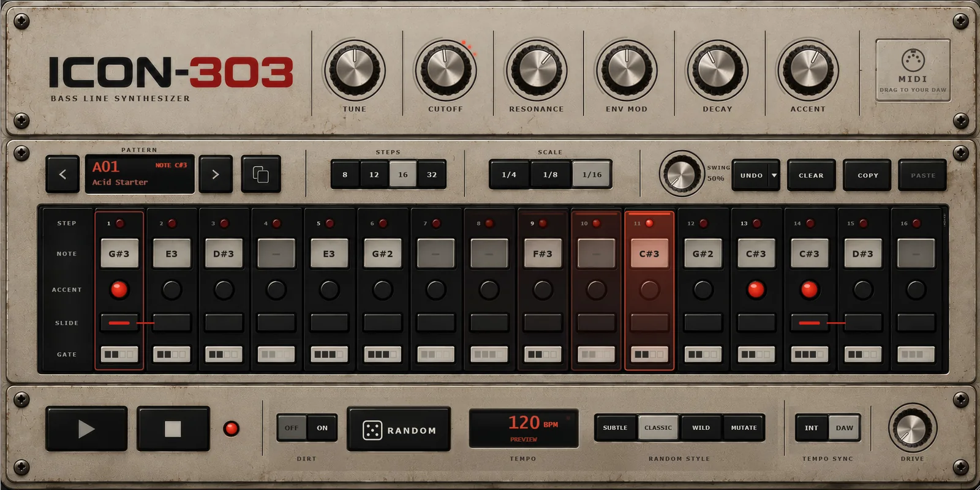Toggle slide on step 14
980x490 pixels.
809,322
